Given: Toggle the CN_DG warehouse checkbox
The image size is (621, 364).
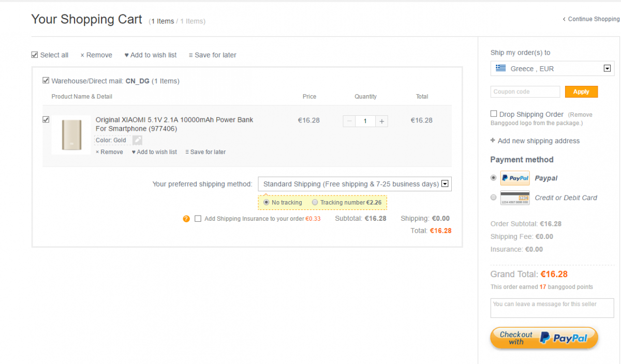Looking at the screenshot, I should (46, 81).
